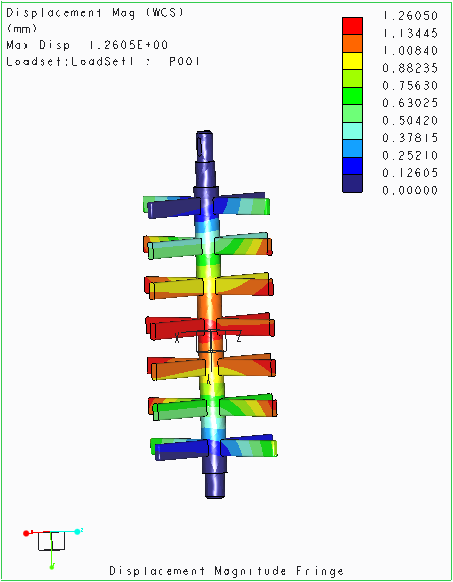Click the red right blade at shaft middle
Screen dimensions: 453x582
(x=246, y=326)
